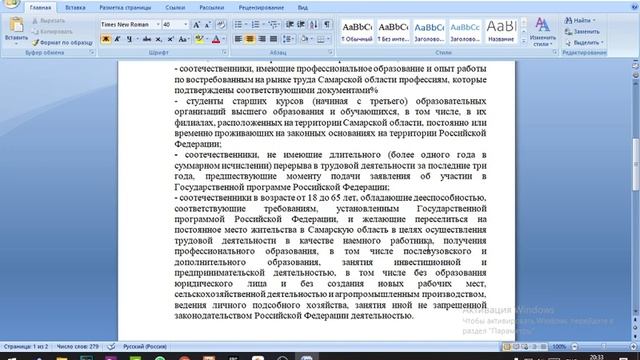The height and width of the screenshot is (360, 640).
Task: Switch to the Вид tab
Action: [302, 8]
